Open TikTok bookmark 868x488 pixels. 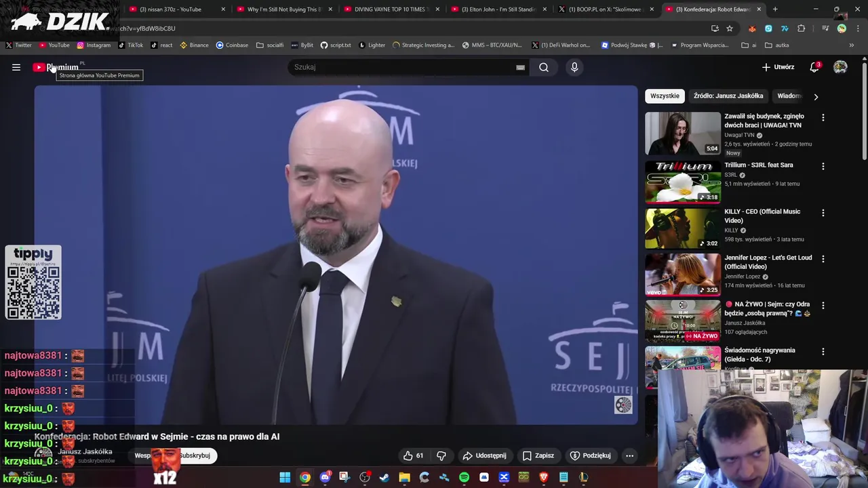[130, 45]
